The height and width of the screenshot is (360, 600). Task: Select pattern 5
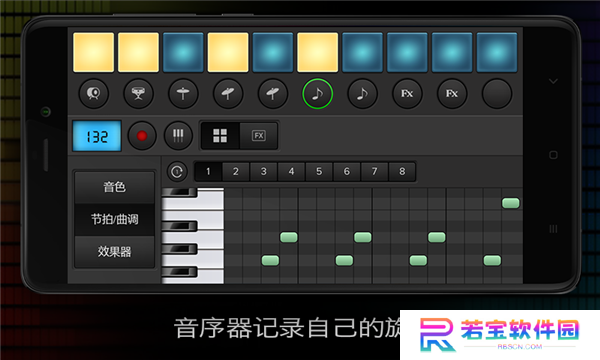(319, 171)
